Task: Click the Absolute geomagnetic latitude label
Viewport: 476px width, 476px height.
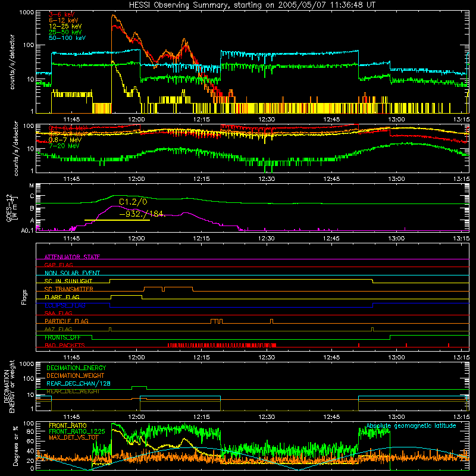Action: [411, 426]
